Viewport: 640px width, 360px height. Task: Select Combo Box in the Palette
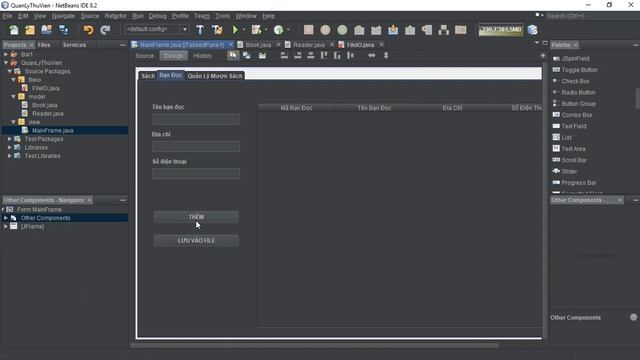click(576, 115)
